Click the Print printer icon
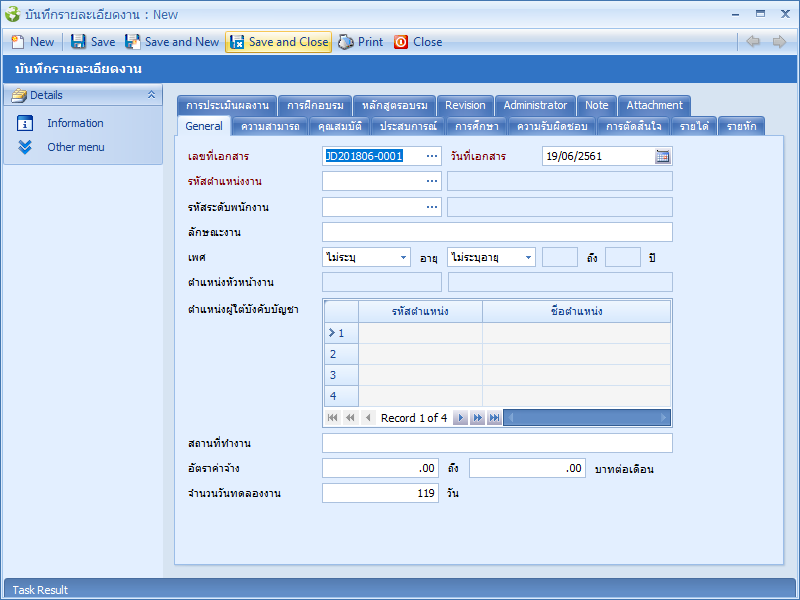 coord(346,42)
